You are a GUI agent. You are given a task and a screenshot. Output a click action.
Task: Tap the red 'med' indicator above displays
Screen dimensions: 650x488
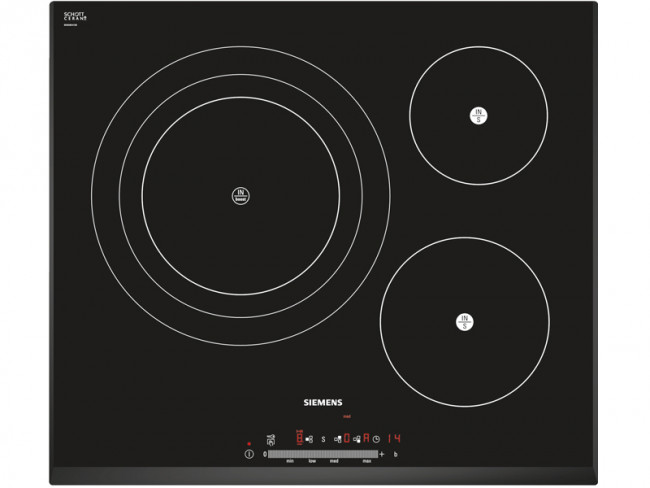347,416
